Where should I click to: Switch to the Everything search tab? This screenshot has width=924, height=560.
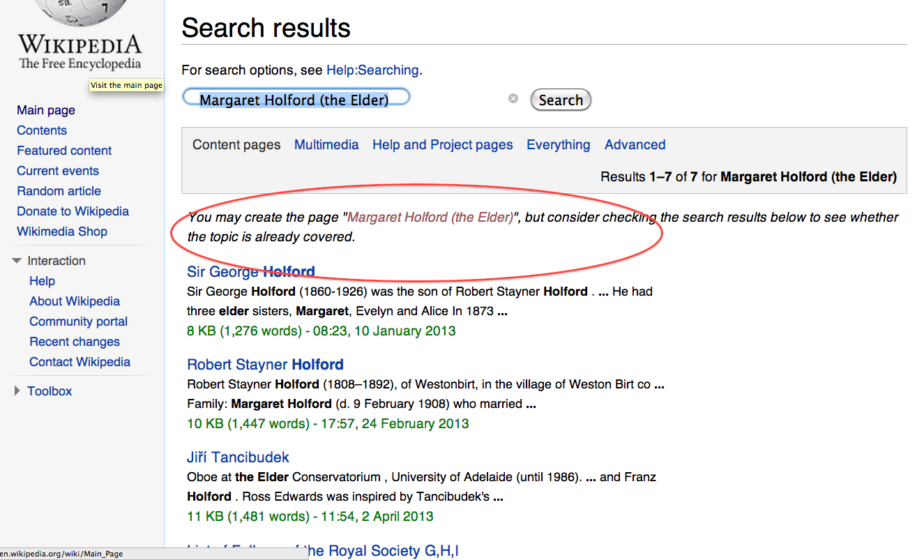coord(559,145)
